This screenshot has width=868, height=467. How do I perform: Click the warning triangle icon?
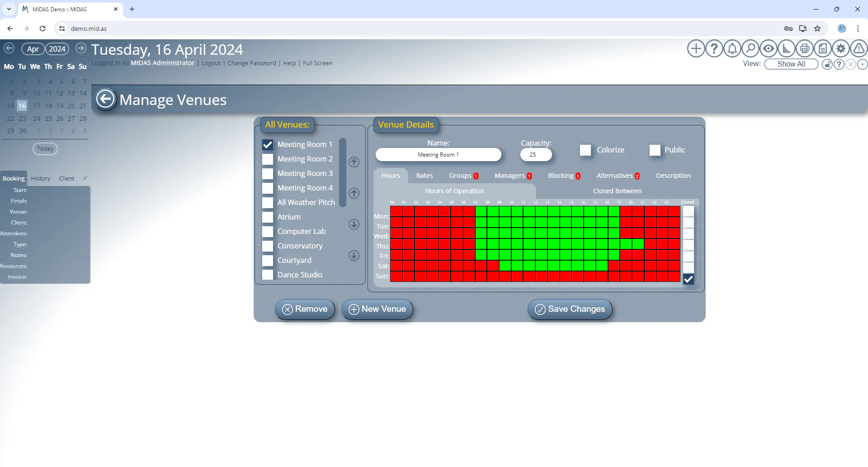859,48
